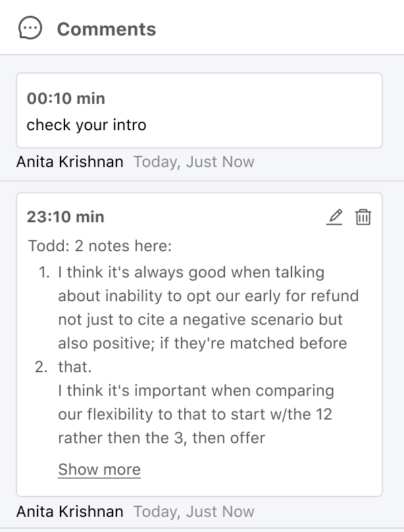The height and width of the screenshot is (532, 404).
Task: Select the 'I think it's important when comparing' line
Action: pyautogui.click(x=196, y=391)
